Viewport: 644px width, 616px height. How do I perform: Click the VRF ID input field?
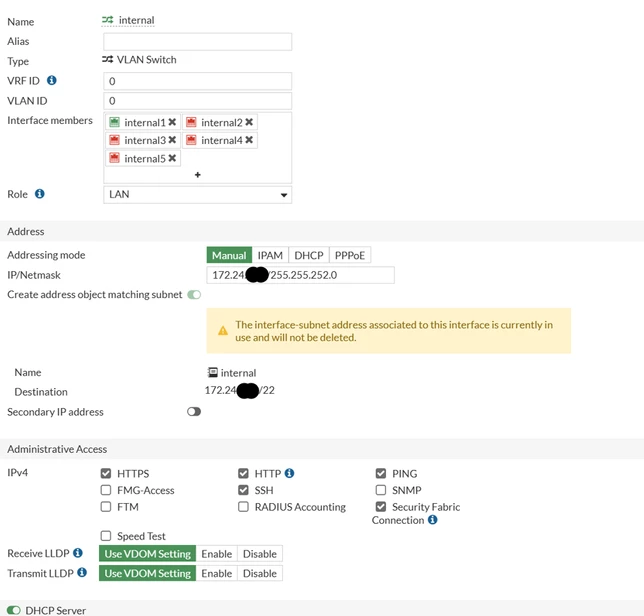click(x=198, y=81)
